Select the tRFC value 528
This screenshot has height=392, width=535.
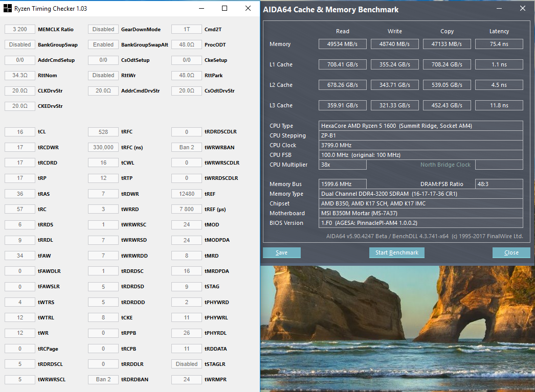103,132
